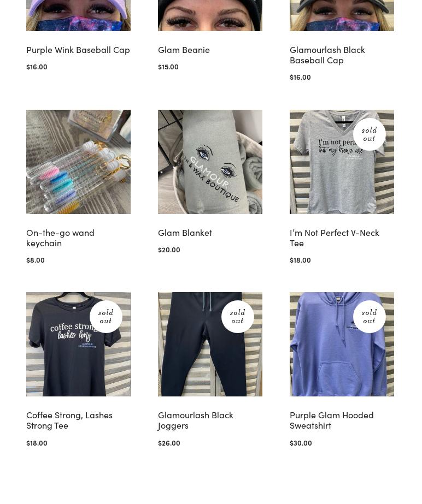The height and width of the screenshot is (504, 422).
Task: Open the wand keychain product image
Action: point(78,162)
